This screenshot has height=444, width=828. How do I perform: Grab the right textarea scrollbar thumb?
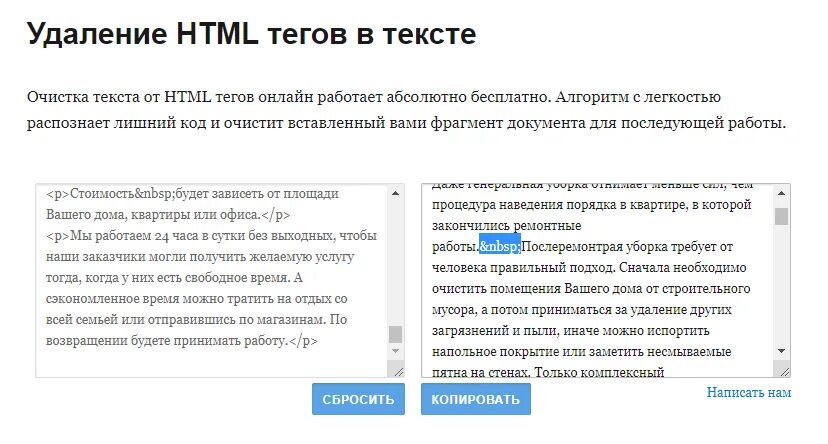(782, 216)
